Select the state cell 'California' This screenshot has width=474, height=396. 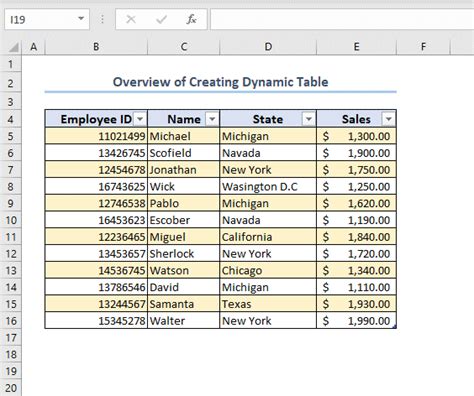pyautogui.click(x=268, y=237)
